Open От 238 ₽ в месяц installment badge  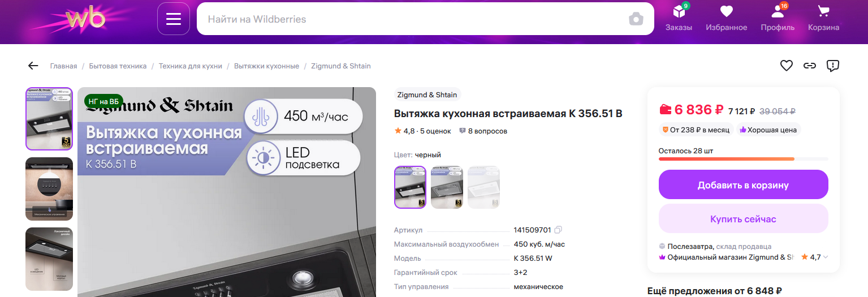(696, 130)
